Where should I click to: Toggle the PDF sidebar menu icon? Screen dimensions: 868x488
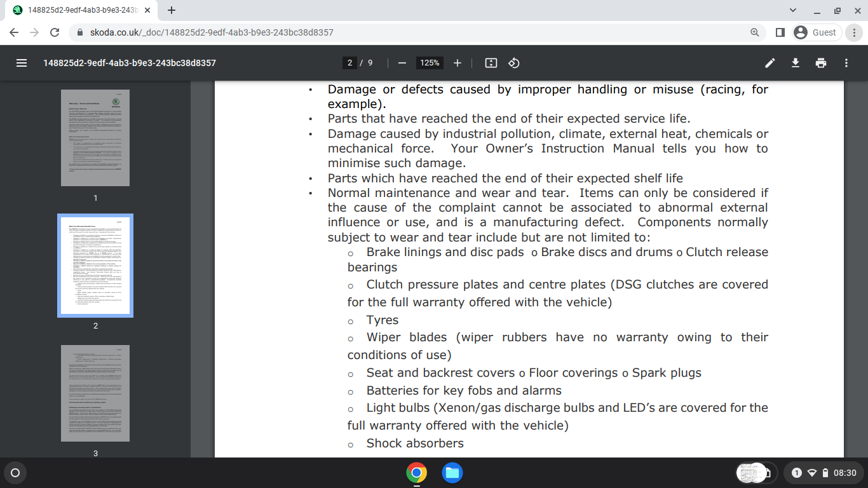pyautogui.click(x=22, y=63)
